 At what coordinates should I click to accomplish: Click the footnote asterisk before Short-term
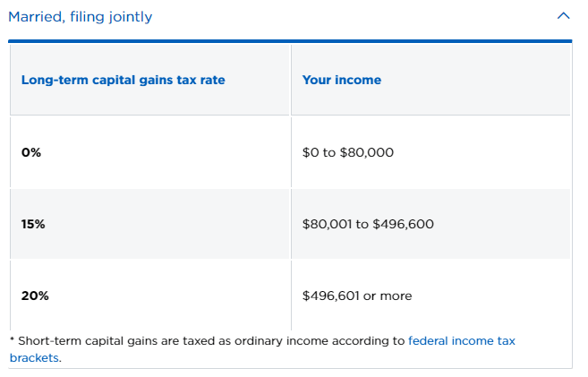(12, 339)
